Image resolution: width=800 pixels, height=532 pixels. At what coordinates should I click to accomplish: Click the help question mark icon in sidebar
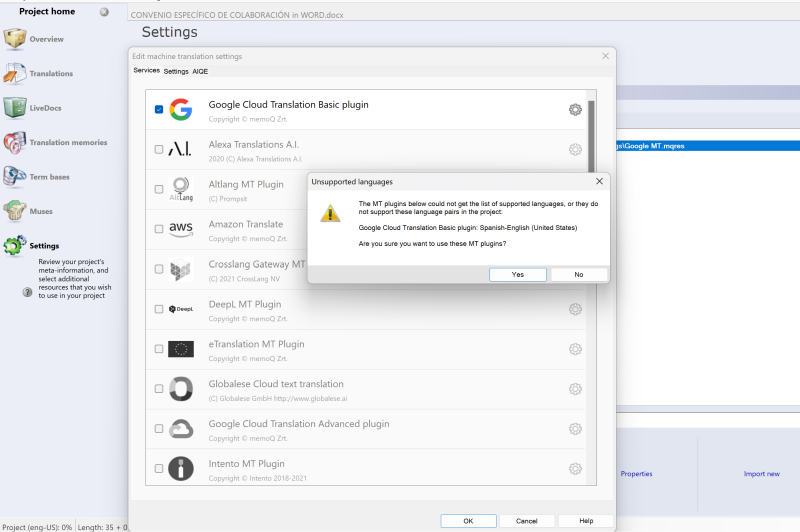pos(28,292)
